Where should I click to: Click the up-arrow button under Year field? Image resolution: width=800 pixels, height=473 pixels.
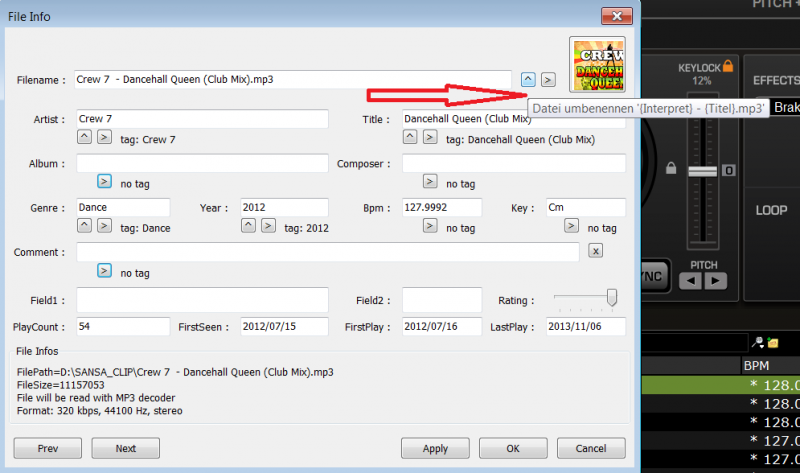(x=248, y=226)
